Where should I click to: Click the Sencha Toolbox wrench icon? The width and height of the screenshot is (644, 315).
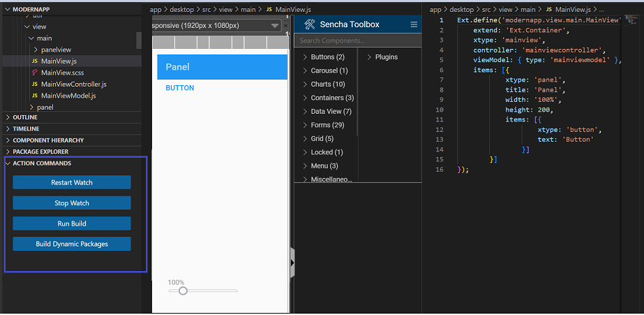(310, 24)
